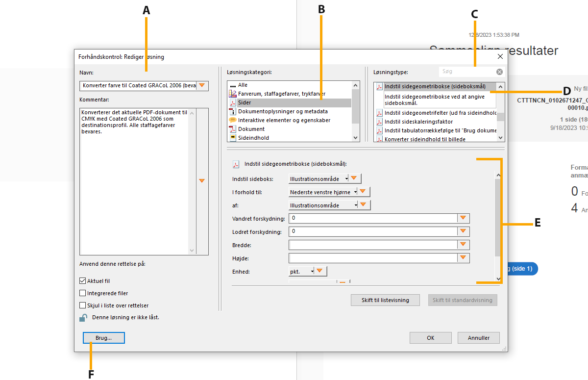Image resolution: width=588 pixels, height=380 pixels.
Task: Click Skift til listevisning button
Action: (x=385, y=300)
